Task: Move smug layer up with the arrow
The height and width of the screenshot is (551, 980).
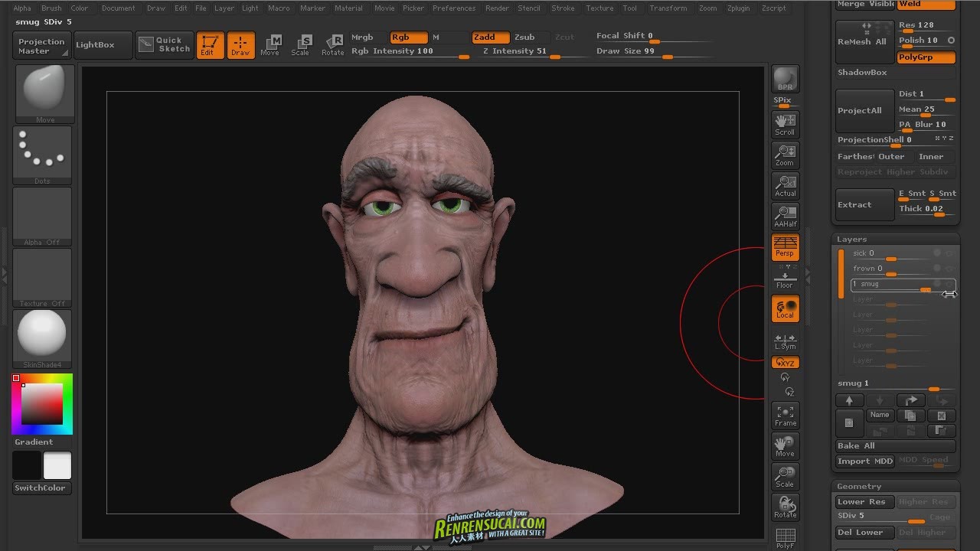Action: (x=849, y=400)
